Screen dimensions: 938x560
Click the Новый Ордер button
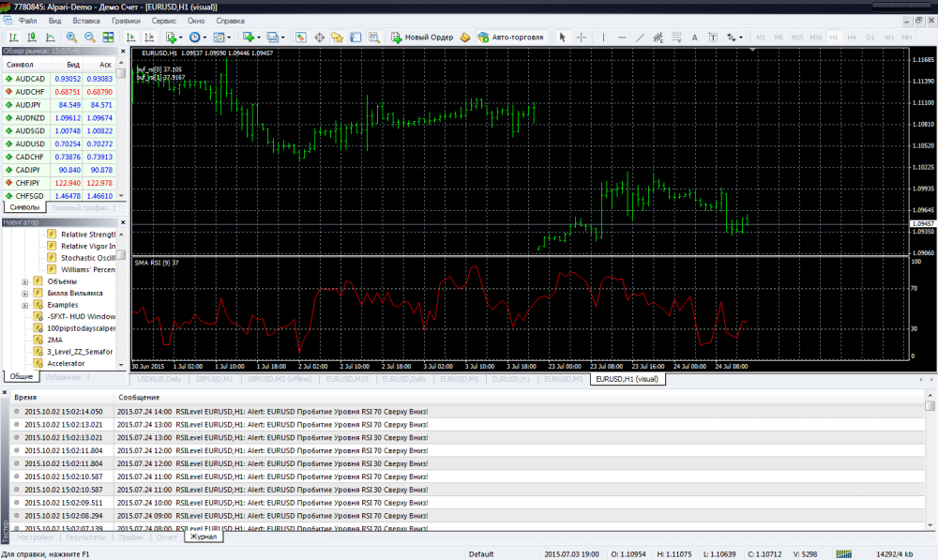[423, 38]
